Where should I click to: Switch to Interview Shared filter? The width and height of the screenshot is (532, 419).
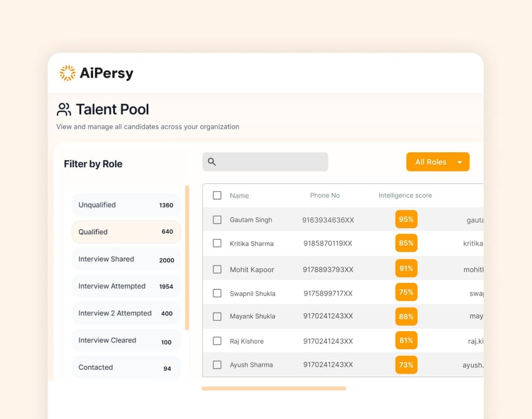pyautogui.click(x=126, y=259)
